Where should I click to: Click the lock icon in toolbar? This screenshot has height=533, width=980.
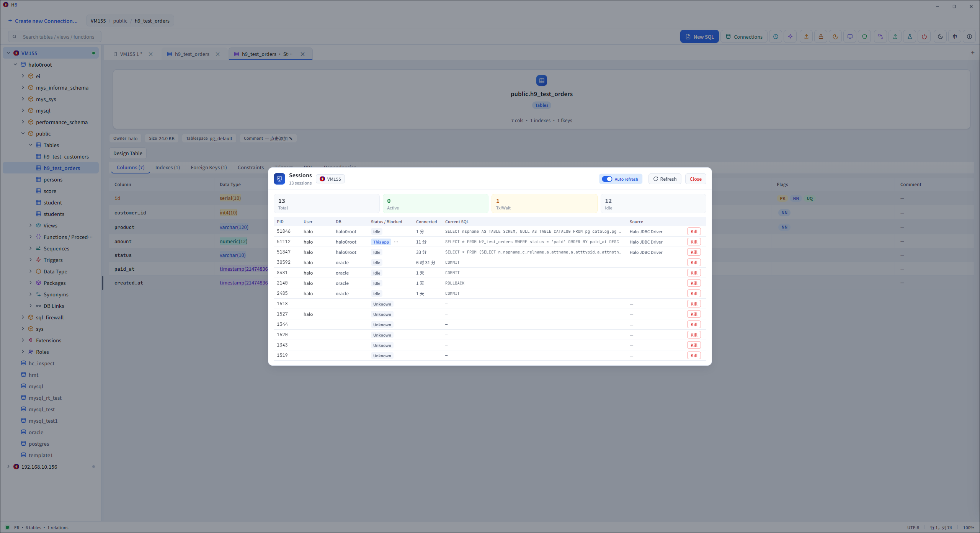(821, 37)
